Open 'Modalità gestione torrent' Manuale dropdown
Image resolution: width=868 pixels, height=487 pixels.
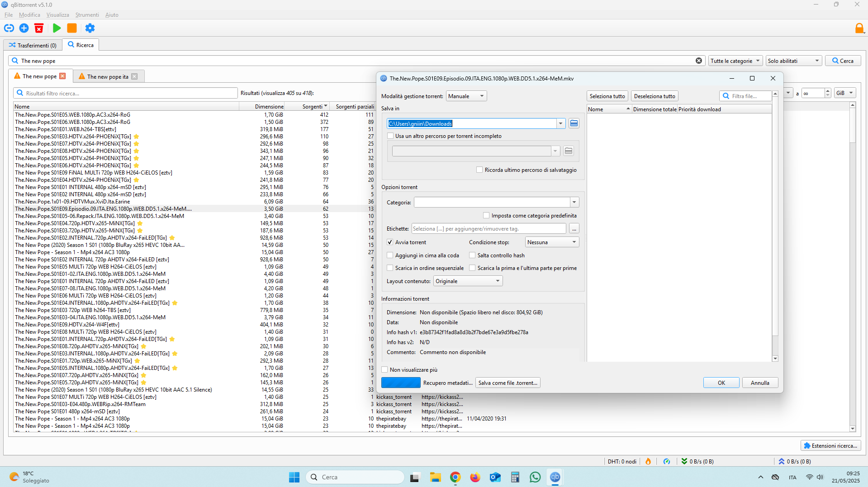coord(466,96)
